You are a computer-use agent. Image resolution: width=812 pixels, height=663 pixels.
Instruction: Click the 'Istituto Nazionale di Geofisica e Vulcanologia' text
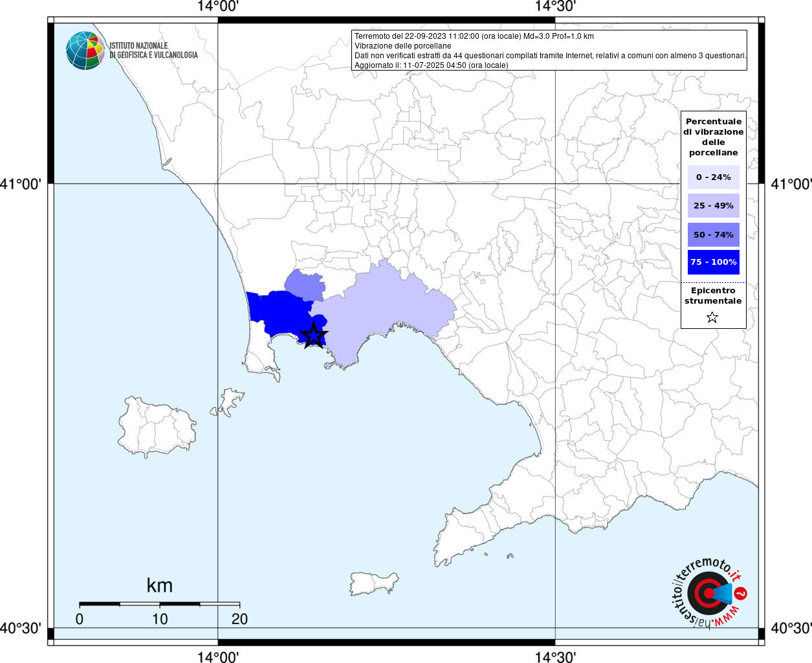pyautogui.click(x=153, y=51)
